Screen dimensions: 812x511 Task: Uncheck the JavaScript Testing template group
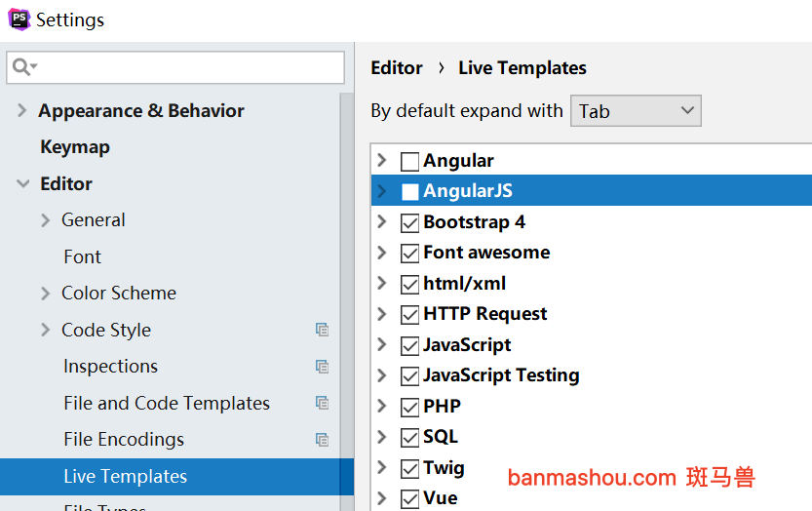[409, 376]
